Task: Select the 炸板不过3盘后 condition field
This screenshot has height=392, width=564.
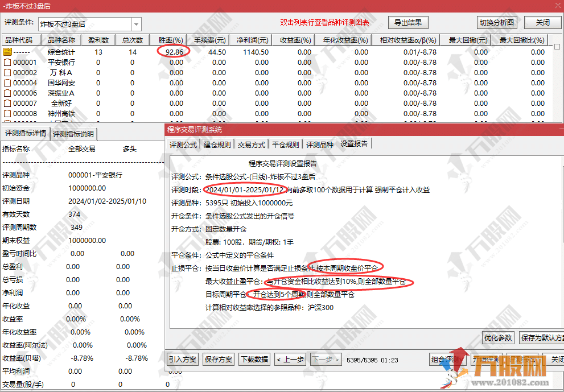Action: pyautogui.click(x=85, y=24)
